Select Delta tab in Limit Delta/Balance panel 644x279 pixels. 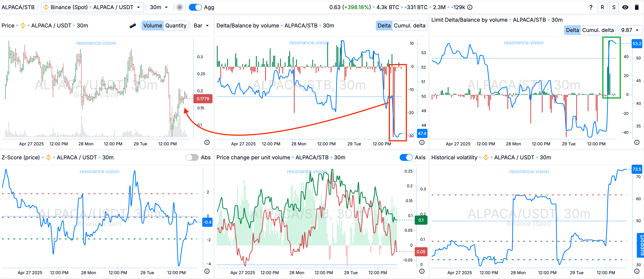coord(572,30)
